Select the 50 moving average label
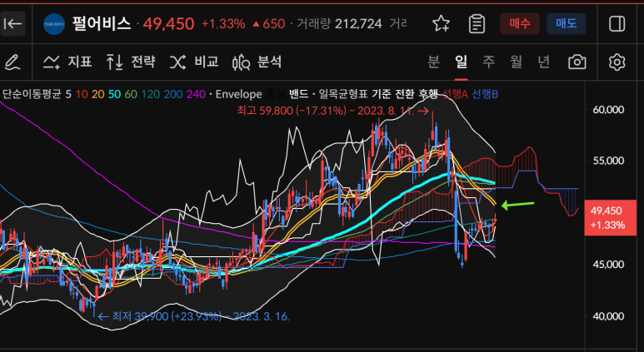644x352 pixels. pyautogui.click(x=115, y=94)
